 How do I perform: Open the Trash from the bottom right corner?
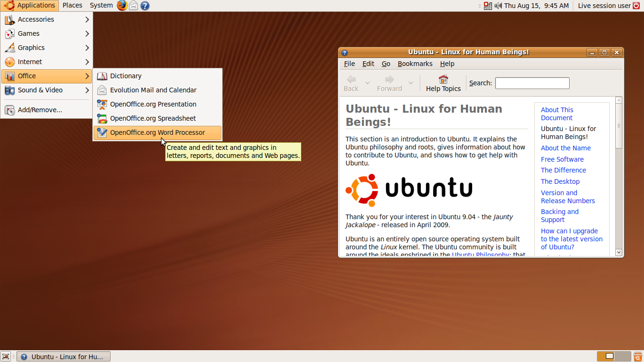pyautogui.click(x=638, y=356)
